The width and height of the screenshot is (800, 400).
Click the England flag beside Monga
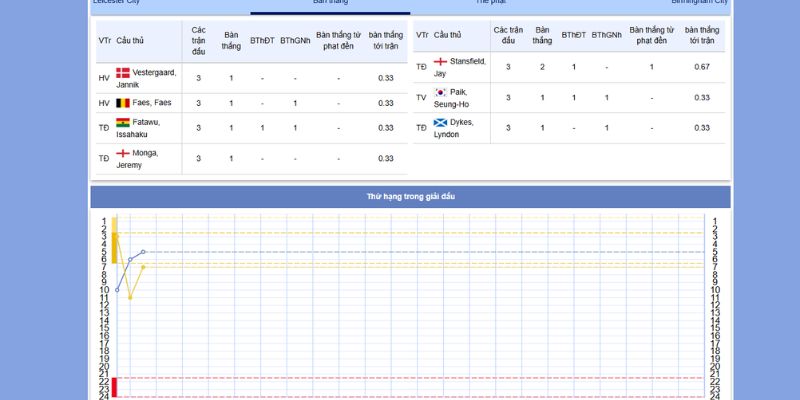point(123,153)
